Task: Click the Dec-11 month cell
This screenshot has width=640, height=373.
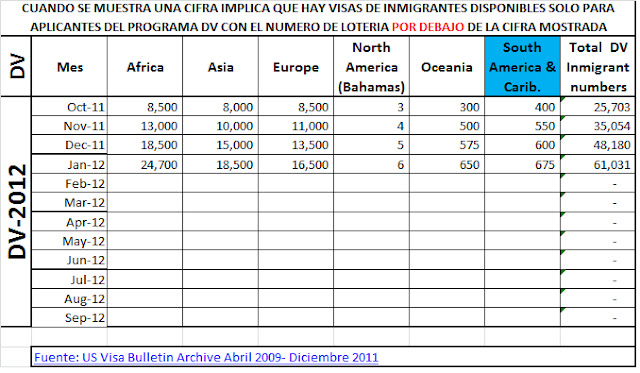Action: pos(69,145)
